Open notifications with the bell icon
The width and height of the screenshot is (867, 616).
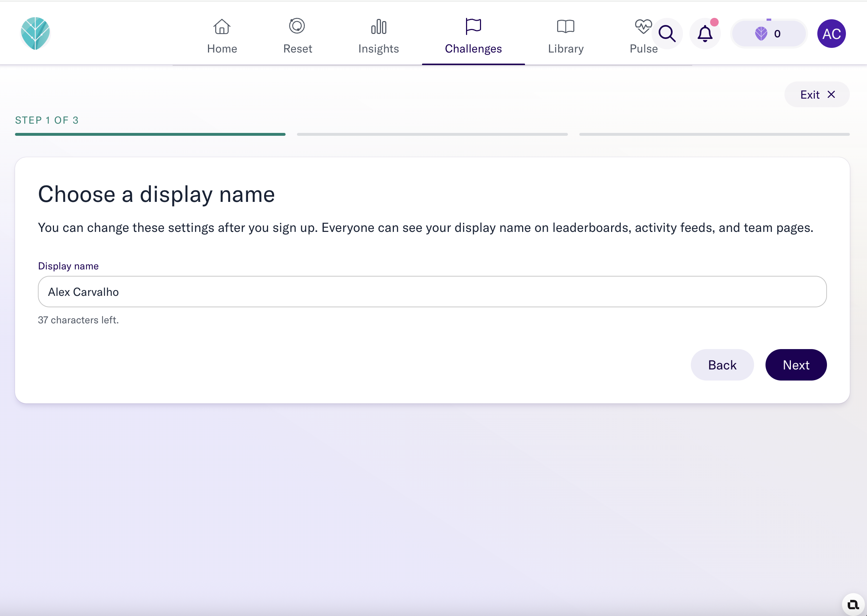pyautogui.click(x=705, y=34)
